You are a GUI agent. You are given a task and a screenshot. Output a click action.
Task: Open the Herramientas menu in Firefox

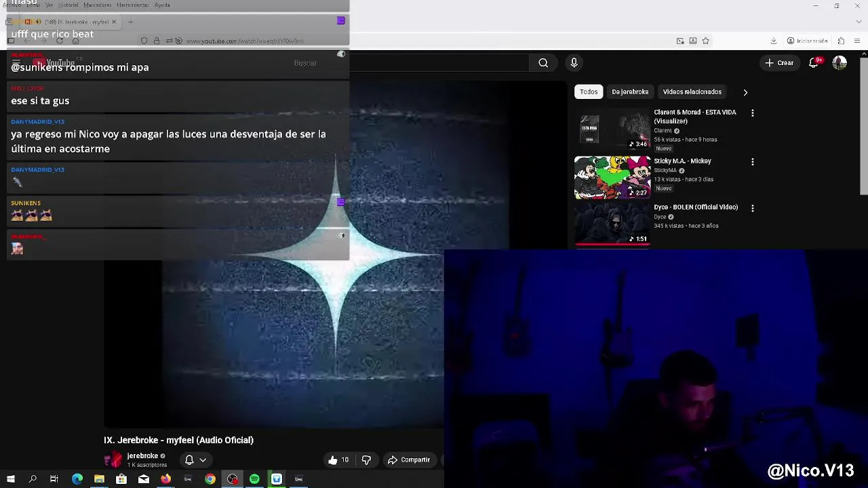pos(132,5)
